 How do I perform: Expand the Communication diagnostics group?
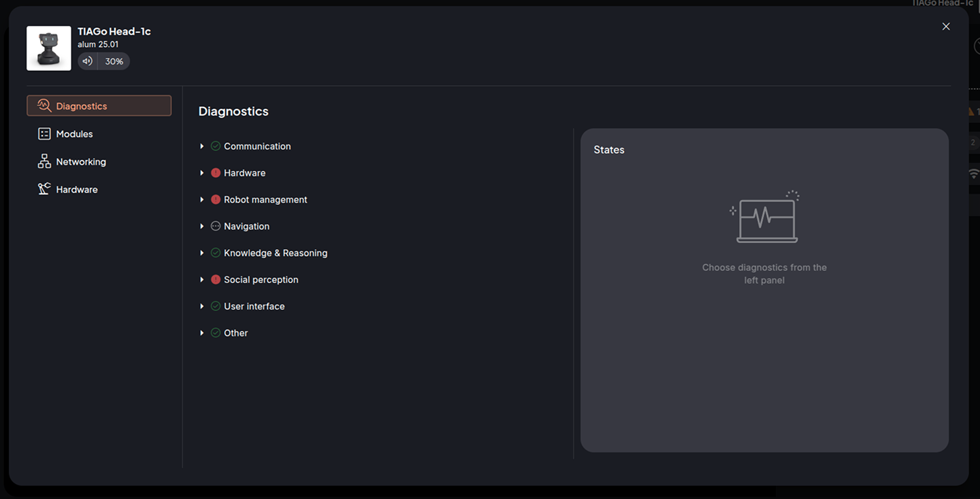[x=202, y=146]
